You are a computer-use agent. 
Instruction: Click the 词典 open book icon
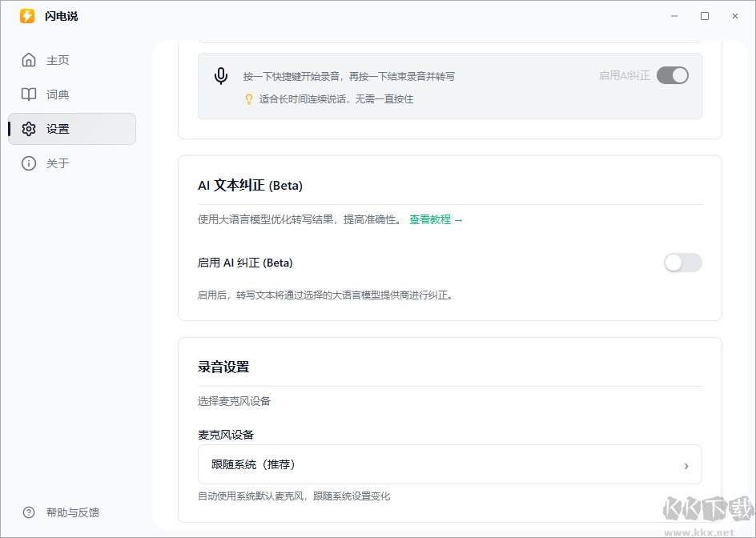[29, 94]
